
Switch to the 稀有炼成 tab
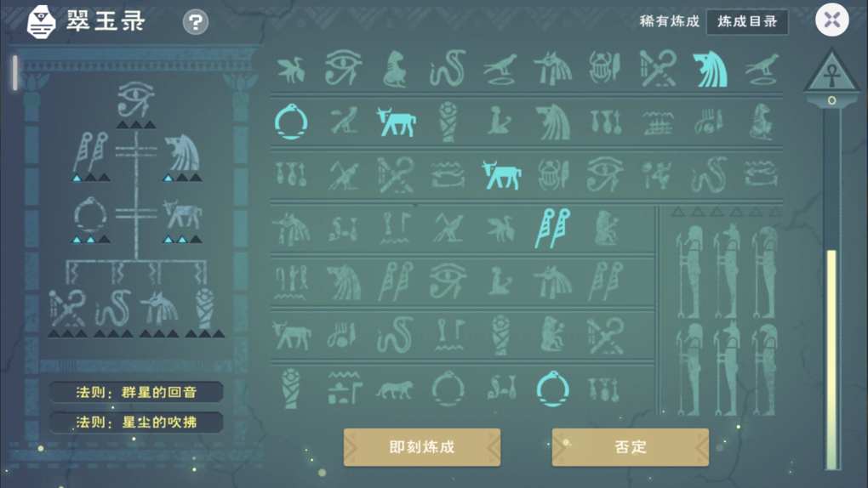[x=669, y=21]
